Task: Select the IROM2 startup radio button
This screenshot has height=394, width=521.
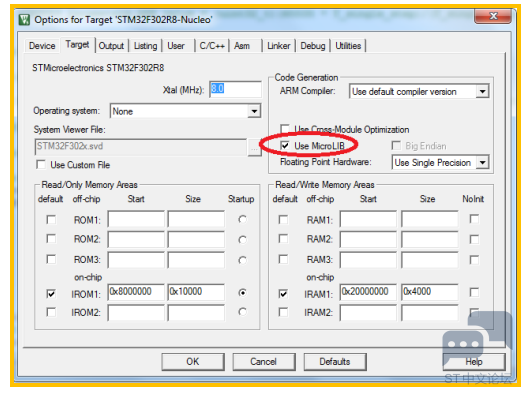Action: click(243, 312)
